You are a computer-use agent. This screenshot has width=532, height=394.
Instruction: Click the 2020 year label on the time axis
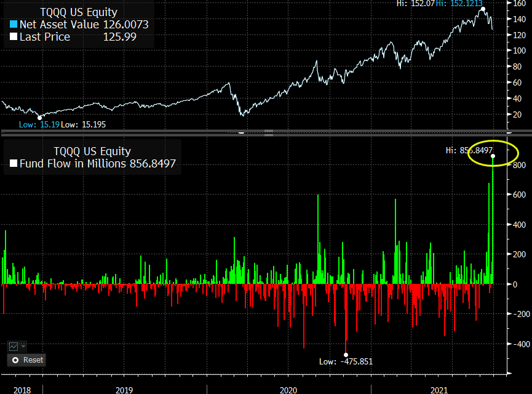click(x=288, y=390)
